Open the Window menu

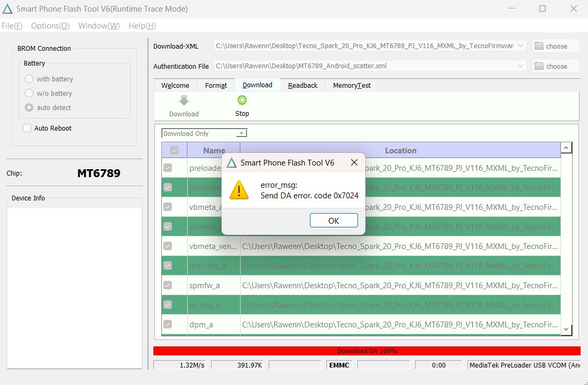click(99, 26)
